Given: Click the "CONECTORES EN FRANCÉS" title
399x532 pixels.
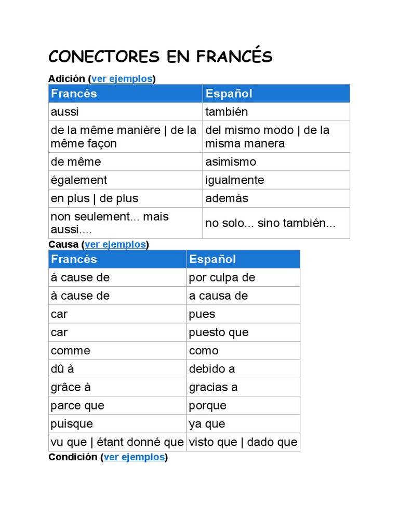Looking at the screenshot, I should tap(161, 57).
